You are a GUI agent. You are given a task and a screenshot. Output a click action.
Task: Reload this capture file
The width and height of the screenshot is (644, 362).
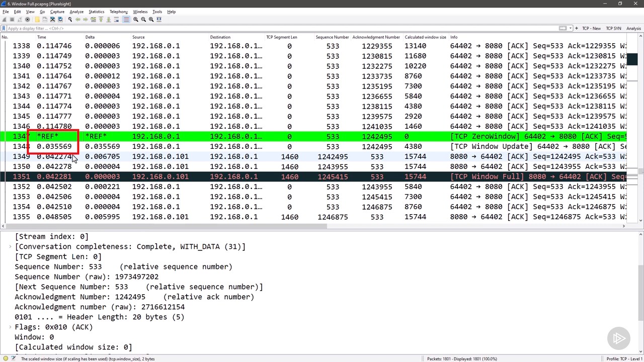point(60,20)
